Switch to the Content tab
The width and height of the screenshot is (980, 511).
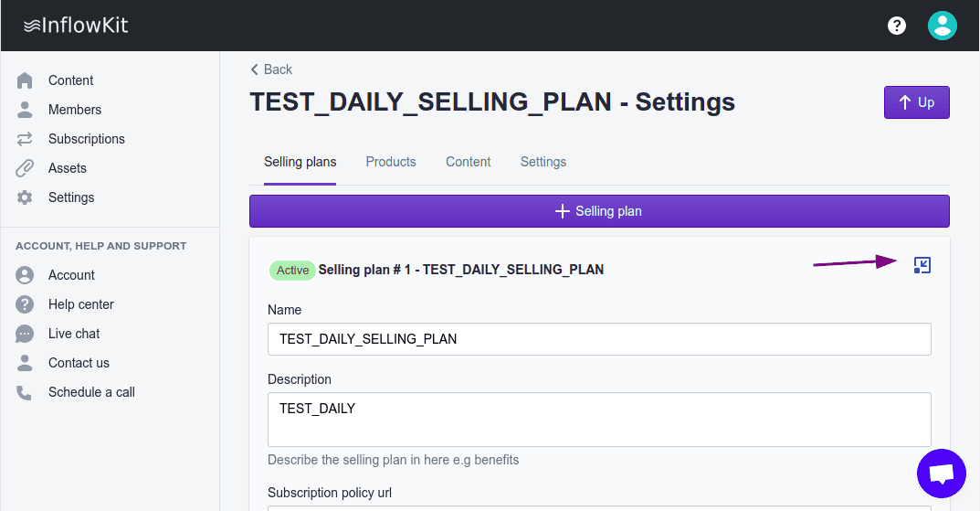469,162
